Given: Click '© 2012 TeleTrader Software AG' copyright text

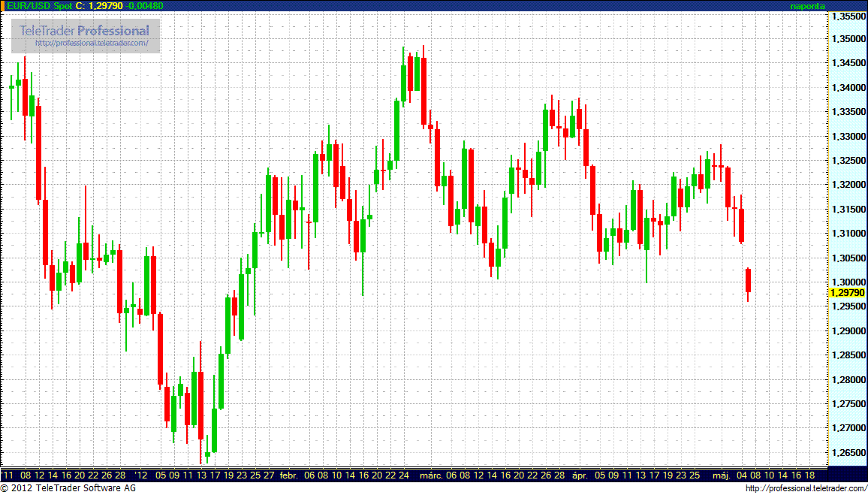Looking at the screenshot, I should [68, 488].
